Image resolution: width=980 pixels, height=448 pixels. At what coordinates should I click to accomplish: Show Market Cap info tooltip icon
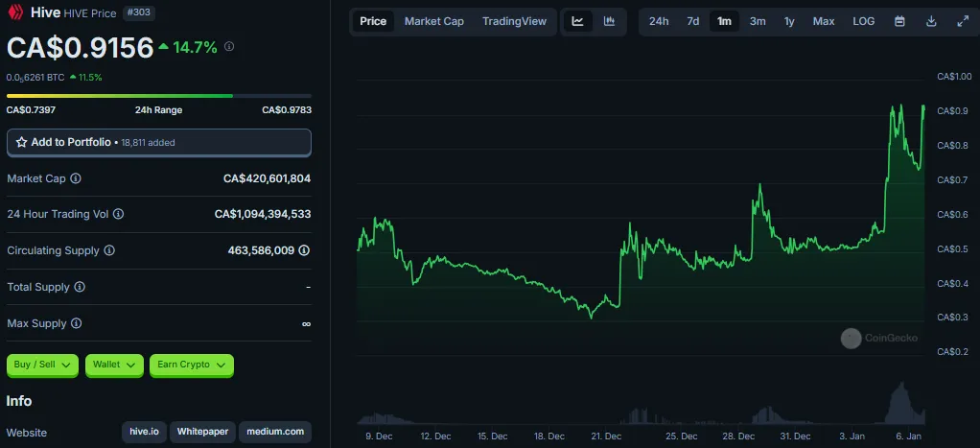pos(75,178)
